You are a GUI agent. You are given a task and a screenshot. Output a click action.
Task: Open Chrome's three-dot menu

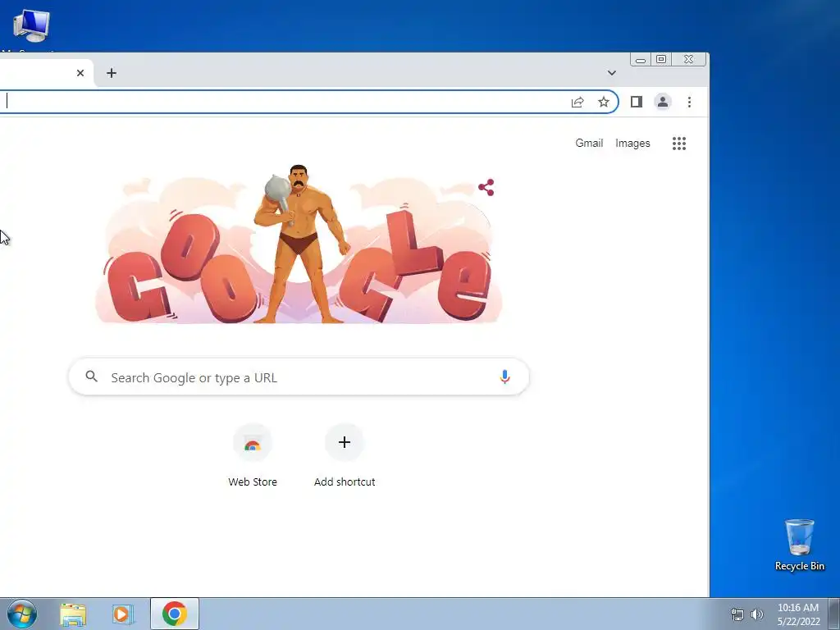689,102
